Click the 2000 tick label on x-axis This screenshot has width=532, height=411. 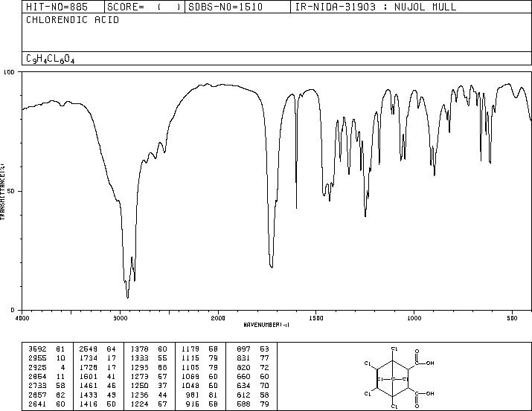coord(218,318)
